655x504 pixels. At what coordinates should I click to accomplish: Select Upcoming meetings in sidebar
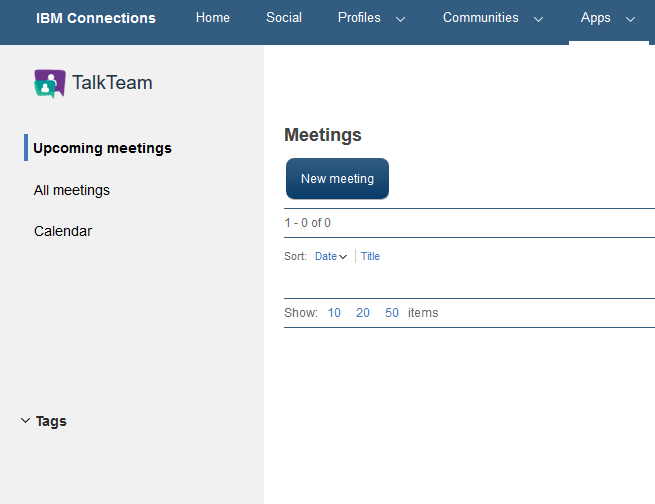pos(102,148)
